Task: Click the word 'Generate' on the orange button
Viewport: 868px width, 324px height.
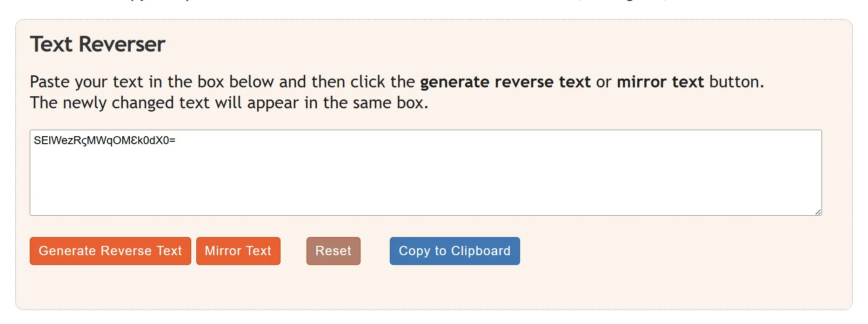Action: (68, 251)
